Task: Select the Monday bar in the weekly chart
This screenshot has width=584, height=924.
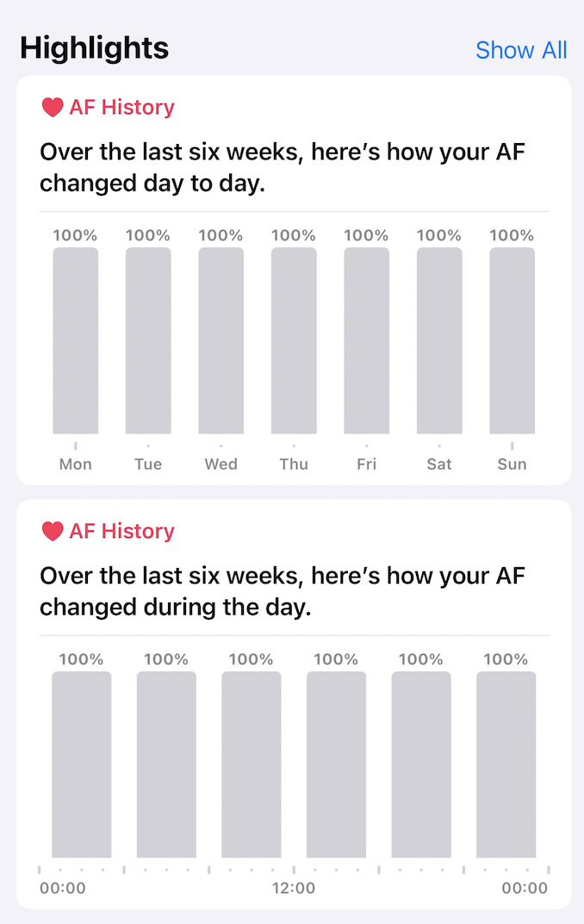Action: pyautogui.click(x=75, y=340)
